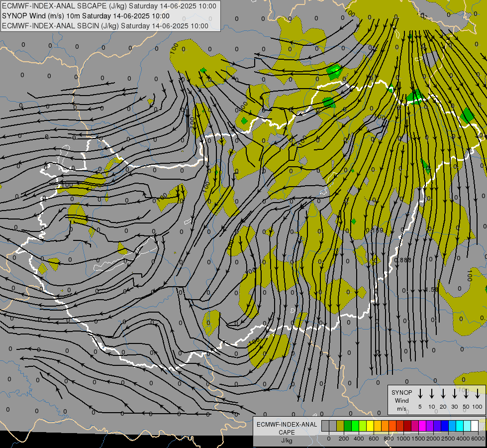Viewport: 487px width, 448px height.
Task: Click the '600' CAPE scale label
Action: tap(374, 439)
